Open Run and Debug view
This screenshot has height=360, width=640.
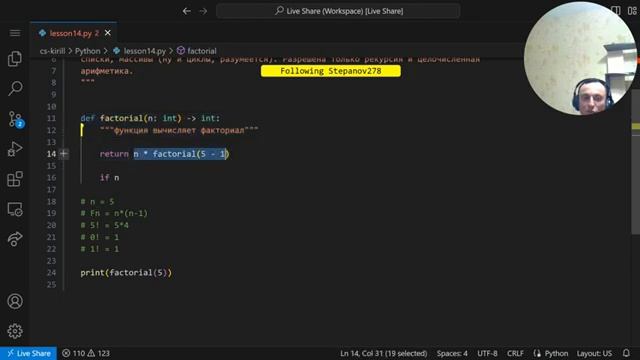pos(15,149)
